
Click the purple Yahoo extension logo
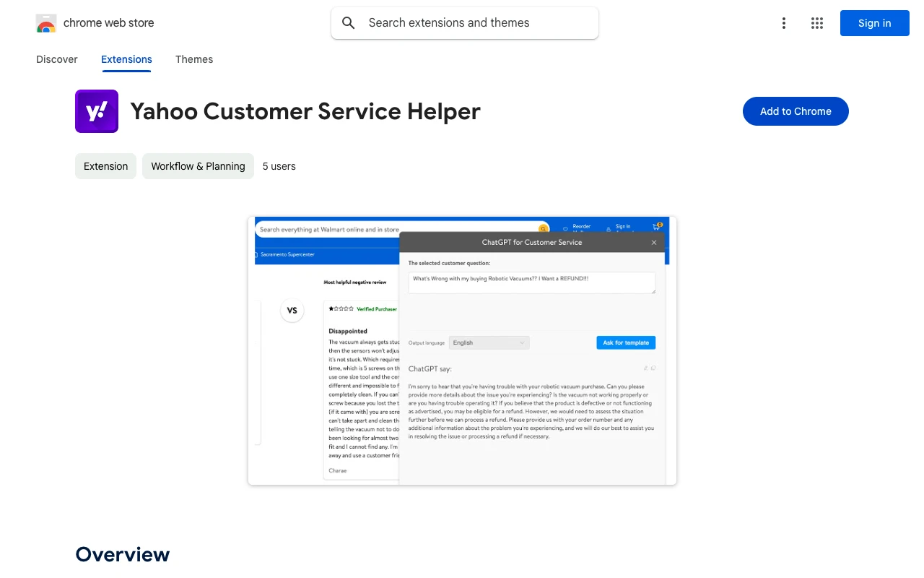[x=96, y=111]
